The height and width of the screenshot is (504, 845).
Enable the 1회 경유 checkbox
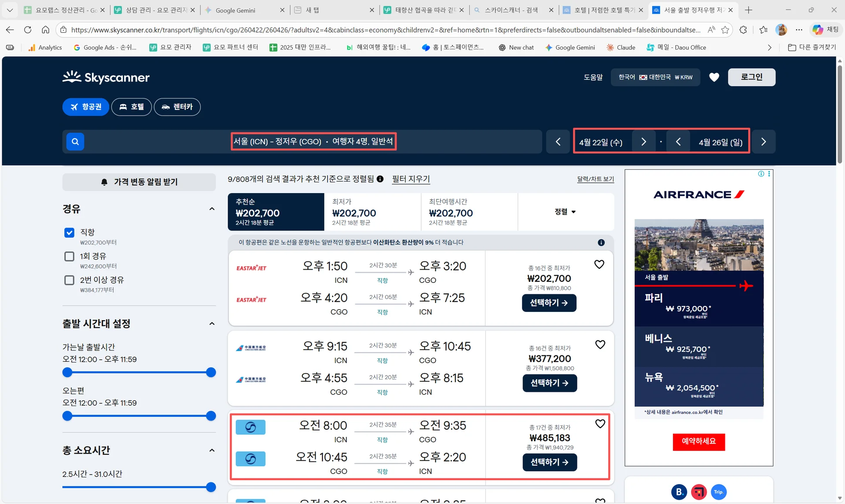tap(69, 256)
